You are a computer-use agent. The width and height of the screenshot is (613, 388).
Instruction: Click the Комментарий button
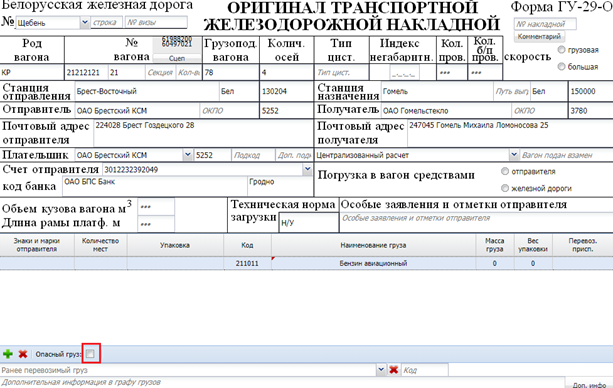[539, 37]
